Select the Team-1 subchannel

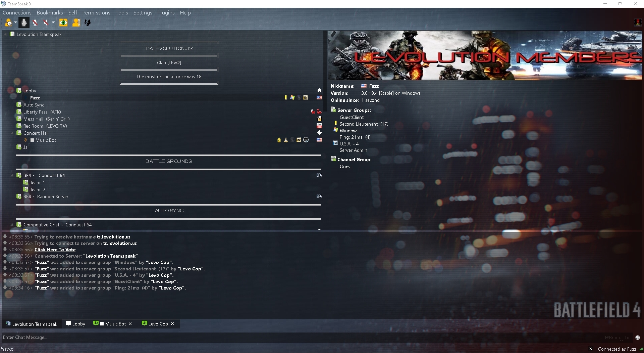tap(37, 182)
